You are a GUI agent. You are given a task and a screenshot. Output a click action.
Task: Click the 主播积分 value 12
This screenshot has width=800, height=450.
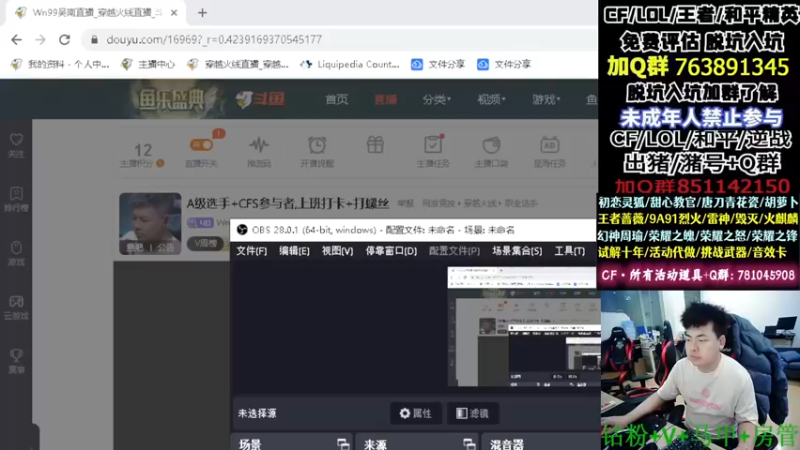pos(143,150)
